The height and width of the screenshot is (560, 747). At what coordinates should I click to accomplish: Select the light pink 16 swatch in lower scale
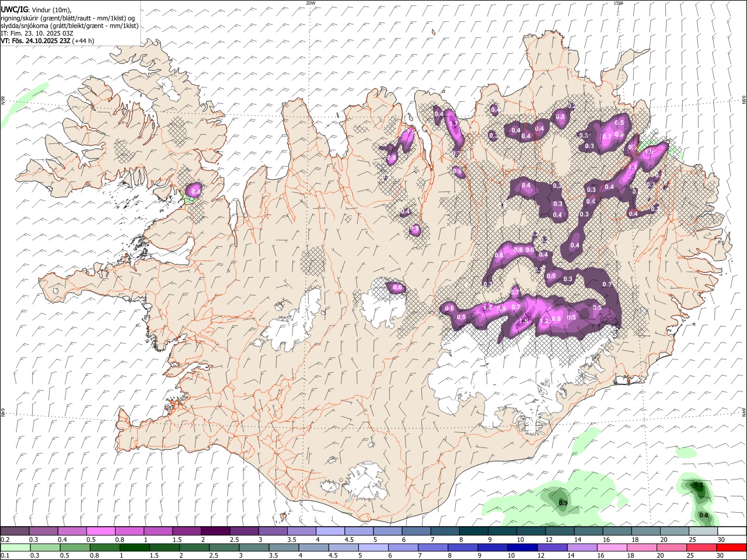(612, 547)
